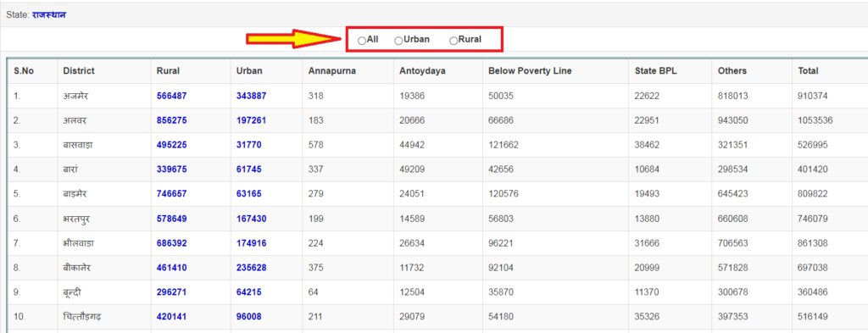Click the S.No column header
Image resolution: width=868 pixels, height=333 pixels.
click(x=24, y=71)
